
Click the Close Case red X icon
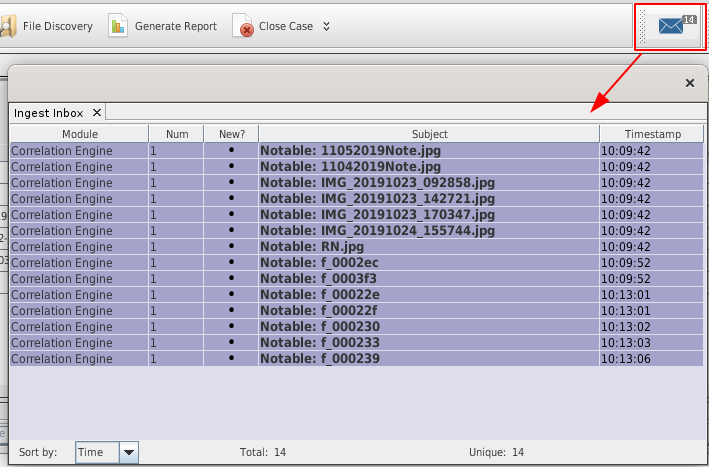tap(244, 26)
